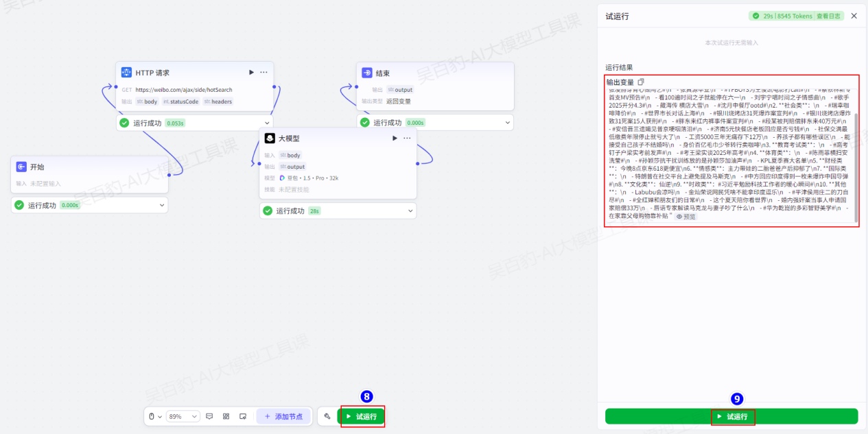Screen dimensions: 868x434
Task: Click the minimap icon in the bottom toolbar
Action: point(243,416)
